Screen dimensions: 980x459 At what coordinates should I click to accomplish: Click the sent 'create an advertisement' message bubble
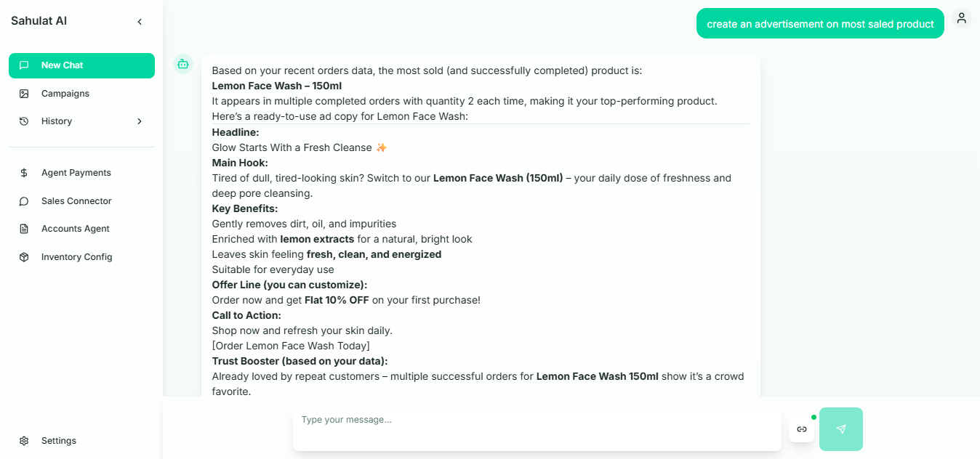pyautogui.click(x=820, y=24)
